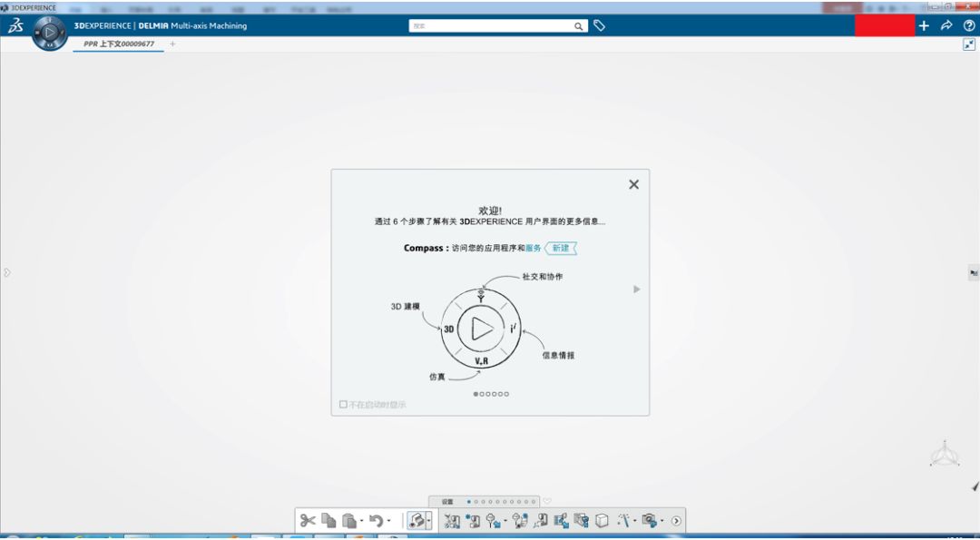Open the help question mark icon

(969, 25)
